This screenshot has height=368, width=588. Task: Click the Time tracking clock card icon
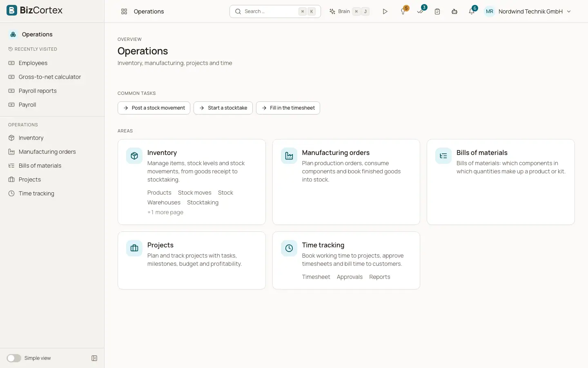click(x=289, y=248)
